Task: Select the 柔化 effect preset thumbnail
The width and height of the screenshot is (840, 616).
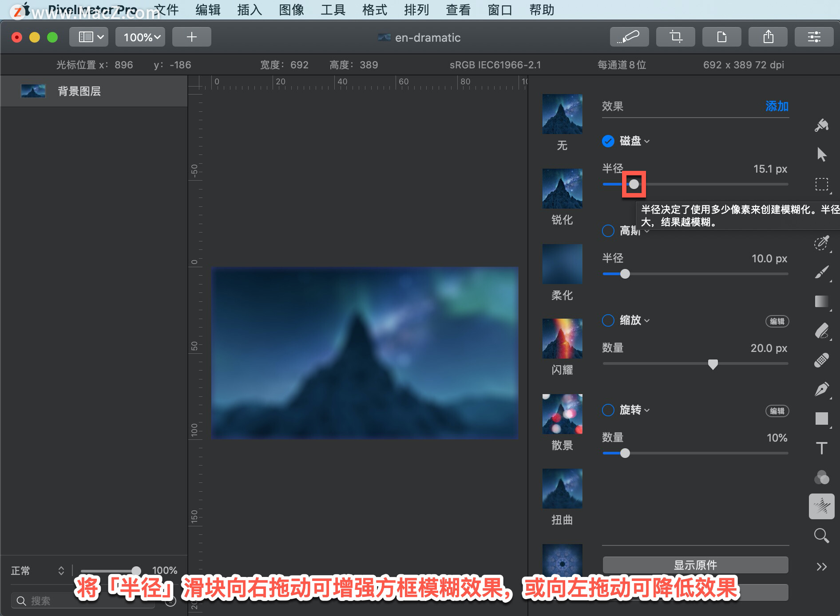Action: [562, 264]
